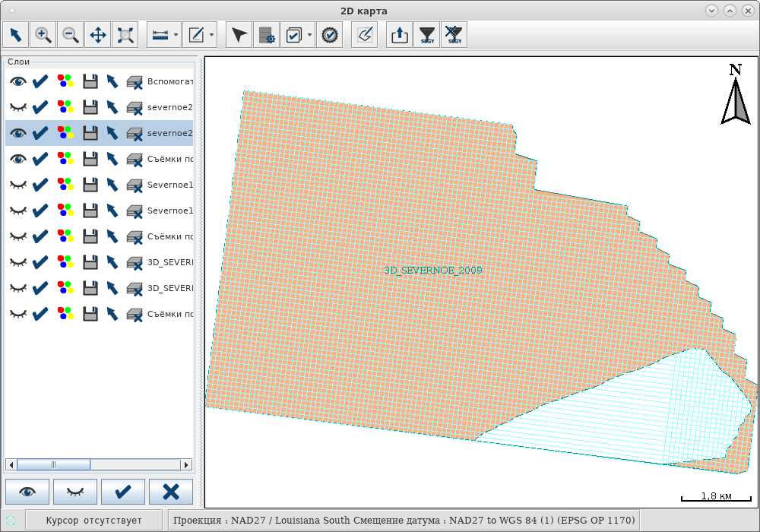The width and height of the screenshot is (760, 532).
Task: Select the Вспомогат layer name
Action: (169, 81)
